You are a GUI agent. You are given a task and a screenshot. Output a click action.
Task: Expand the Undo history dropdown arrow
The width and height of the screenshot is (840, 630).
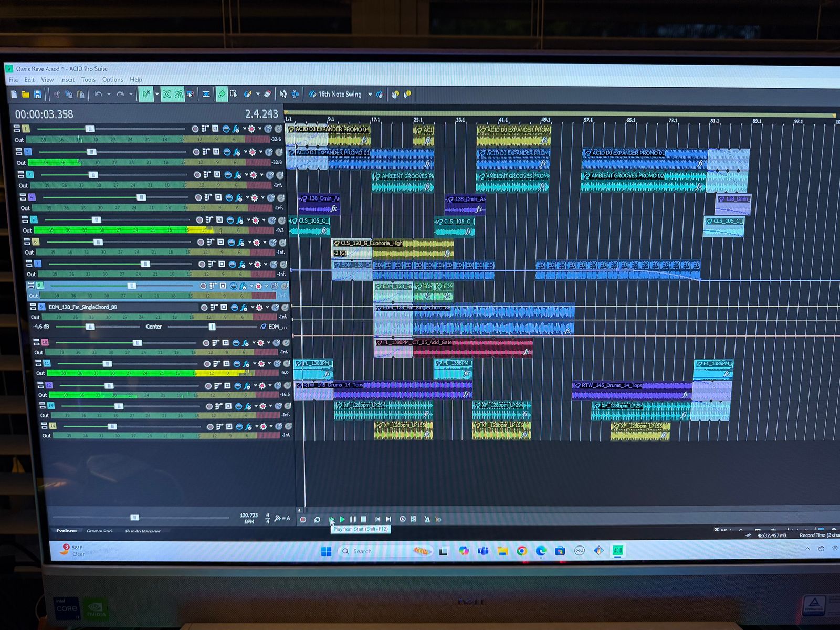coord(109,94)
